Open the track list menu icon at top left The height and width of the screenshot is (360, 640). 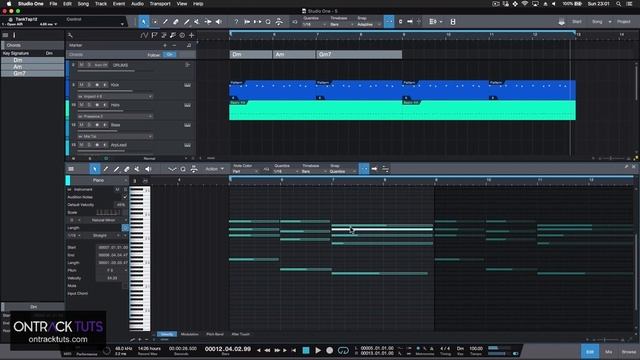[x=5, y=35]
